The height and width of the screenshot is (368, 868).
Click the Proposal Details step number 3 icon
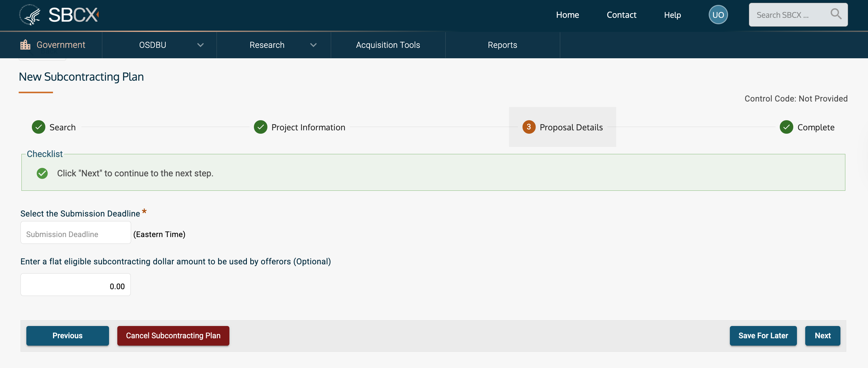pos(529,127)
